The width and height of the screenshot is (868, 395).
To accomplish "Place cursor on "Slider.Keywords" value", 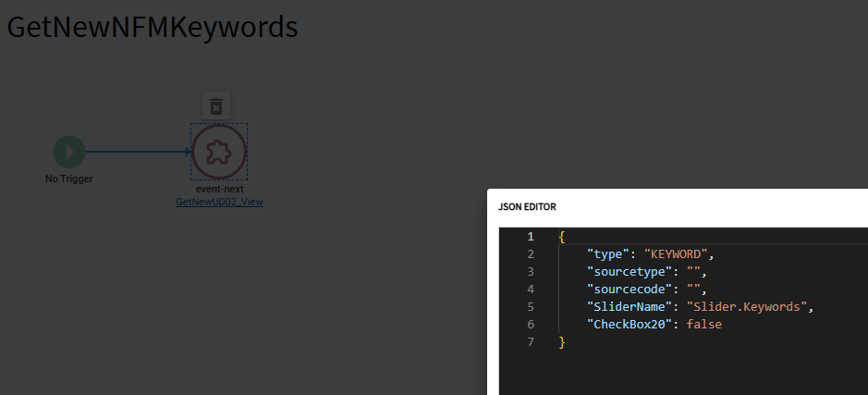I will point(754,307).
